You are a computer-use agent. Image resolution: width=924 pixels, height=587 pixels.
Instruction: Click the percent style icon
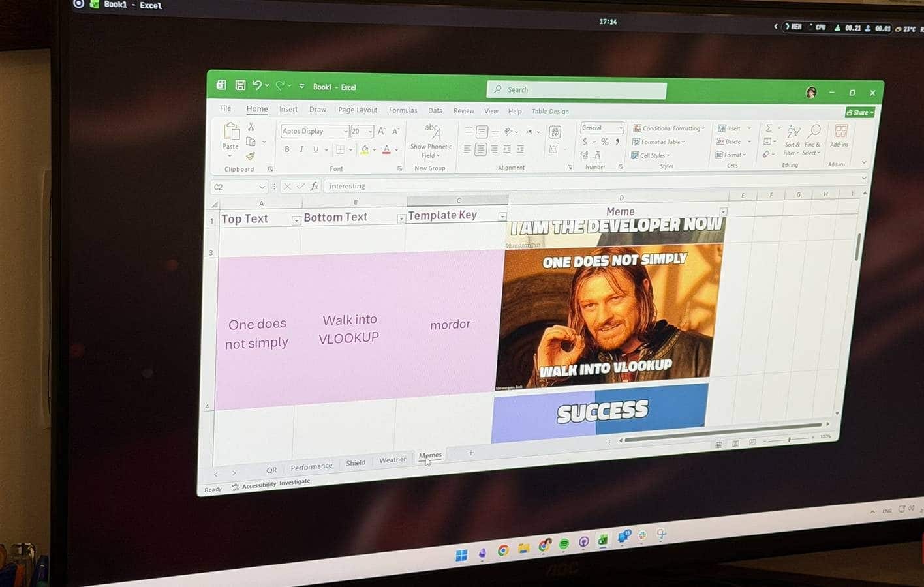[605, 142]
